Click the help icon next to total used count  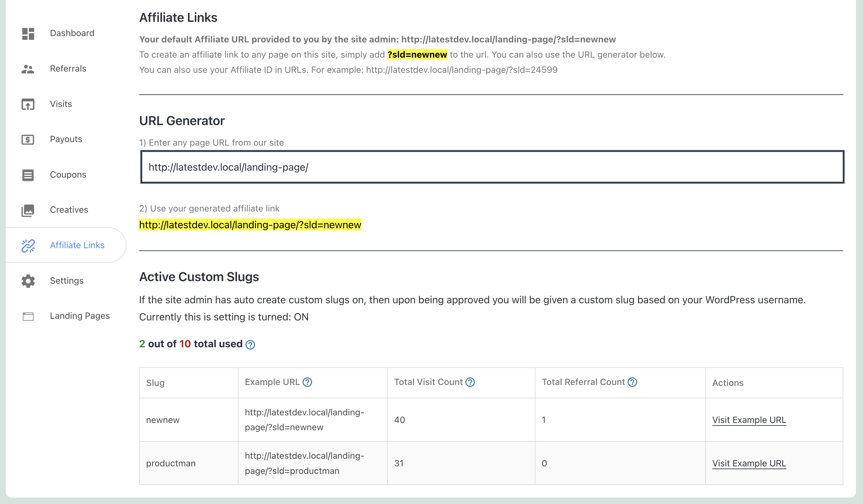click(250, 345)
